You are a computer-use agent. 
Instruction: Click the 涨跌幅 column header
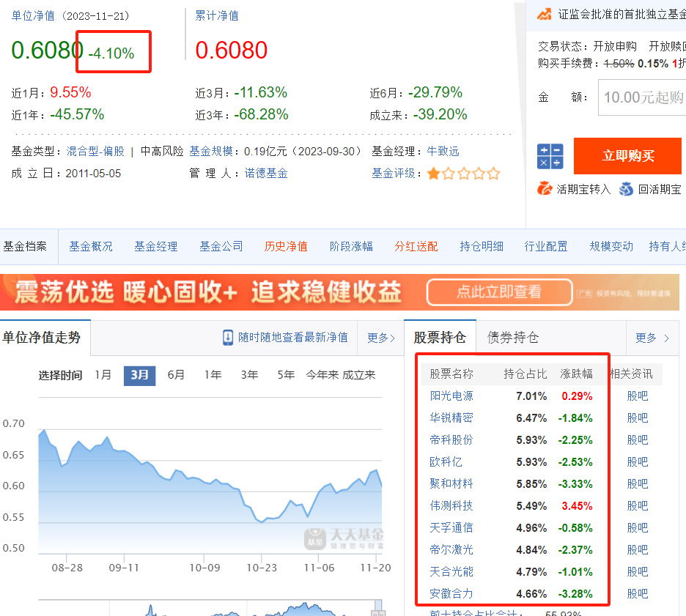(576, 374)
